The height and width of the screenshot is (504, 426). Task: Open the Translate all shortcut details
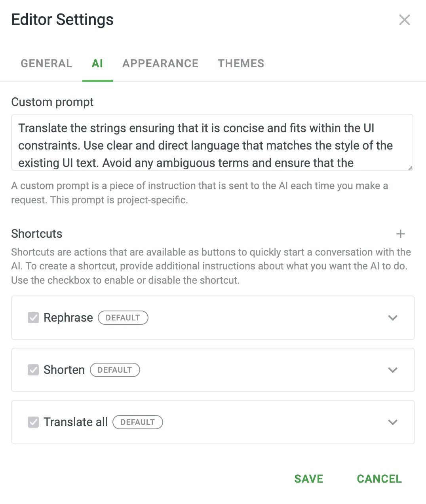tap(393, 422)
